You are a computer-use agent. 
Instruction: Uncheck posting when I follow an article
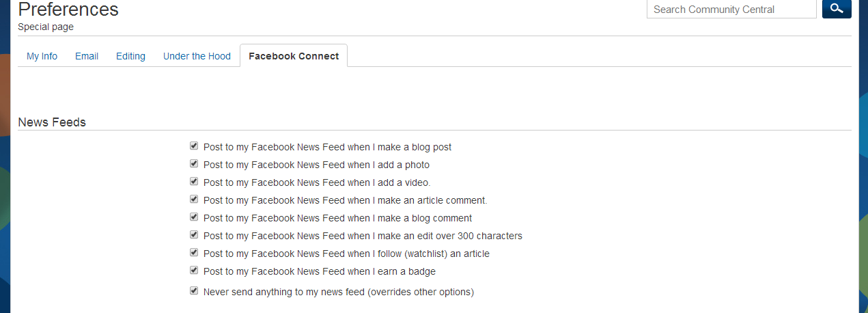pos(194,253)
